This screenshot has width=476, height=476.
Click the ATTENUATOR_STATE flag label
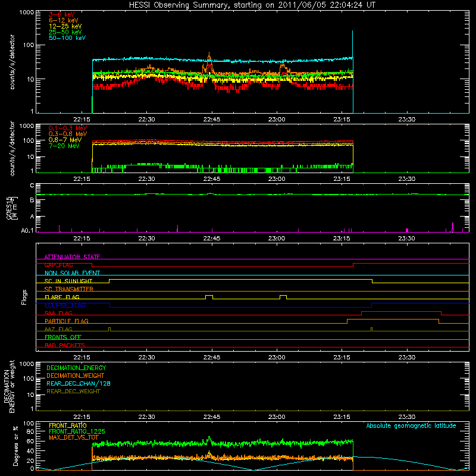pos(72,257)
